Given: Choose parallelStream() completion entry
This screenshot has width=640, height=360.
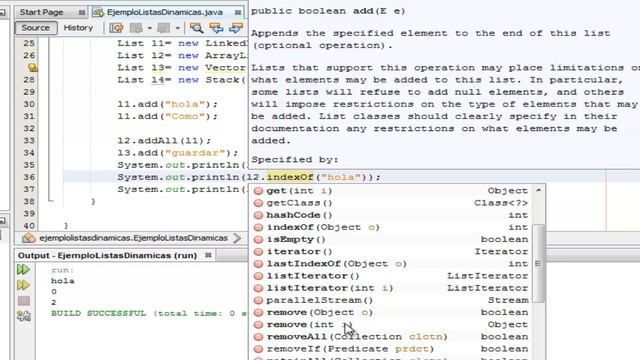Looking at the screenshot, I should point(391,300).
